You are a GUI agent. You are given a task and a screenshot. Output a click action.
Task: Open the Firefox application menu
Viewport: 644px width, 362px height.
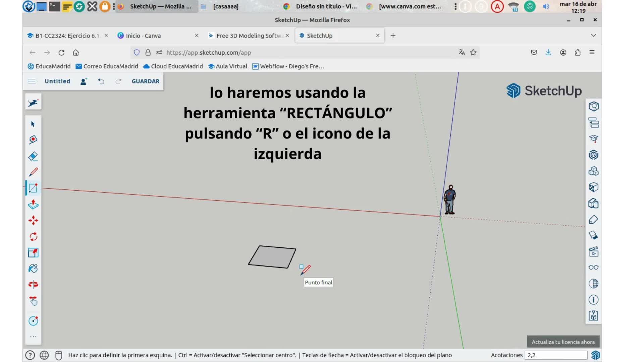(x=592, y=52)
